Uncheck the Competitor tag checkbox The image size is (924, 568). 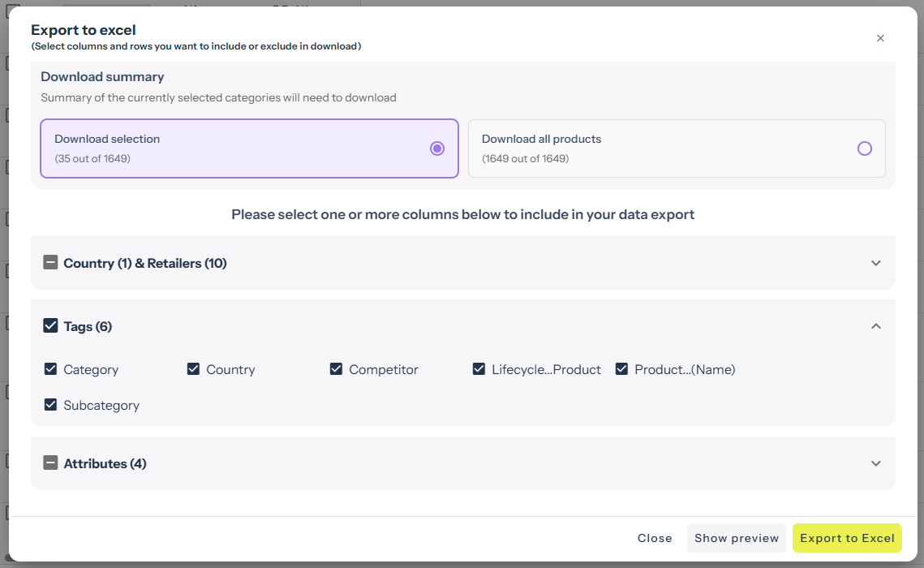(x=336, y=369)
